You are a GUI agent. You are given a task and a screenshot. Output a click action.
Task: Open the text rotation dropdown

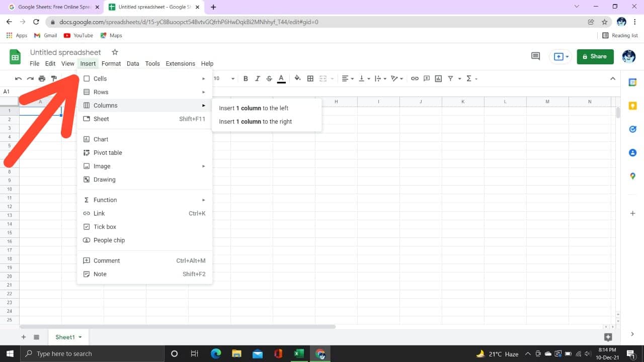tap(397, 78)
